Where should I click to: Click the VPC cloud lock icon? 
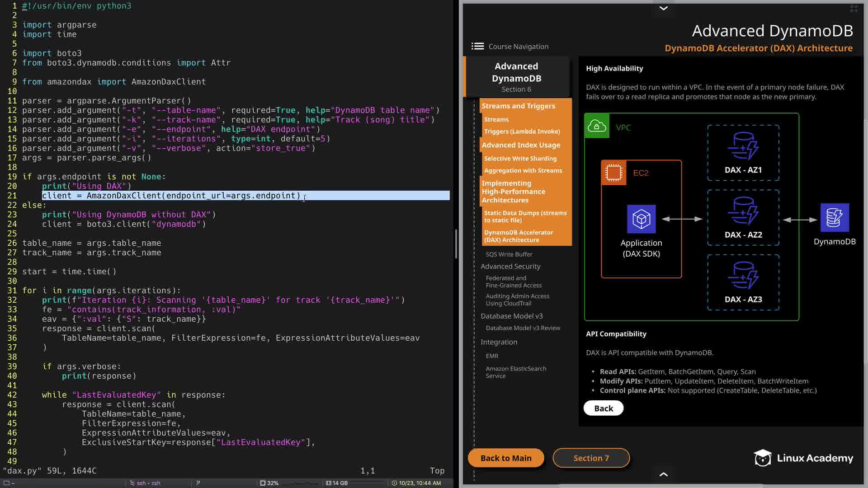point(597,126)
